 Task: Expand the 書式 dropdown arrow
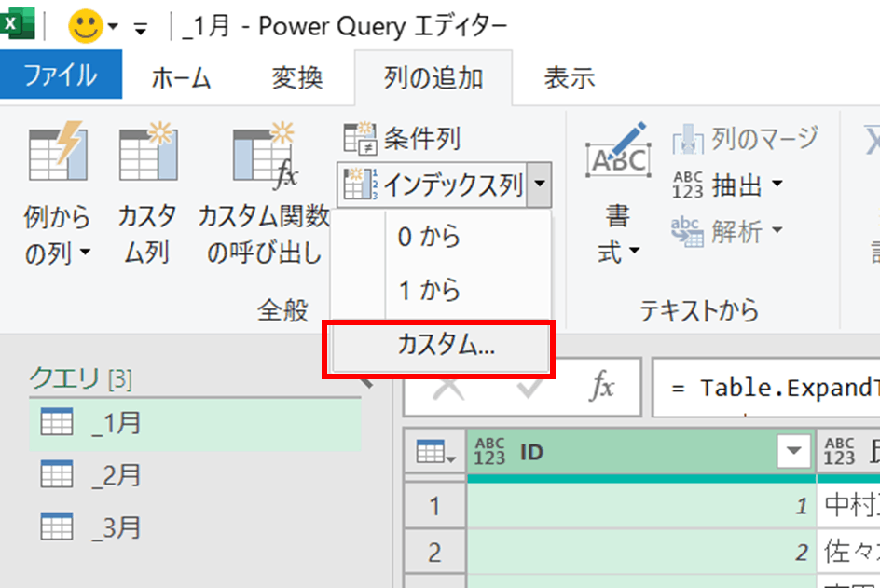tap(634, 251)
